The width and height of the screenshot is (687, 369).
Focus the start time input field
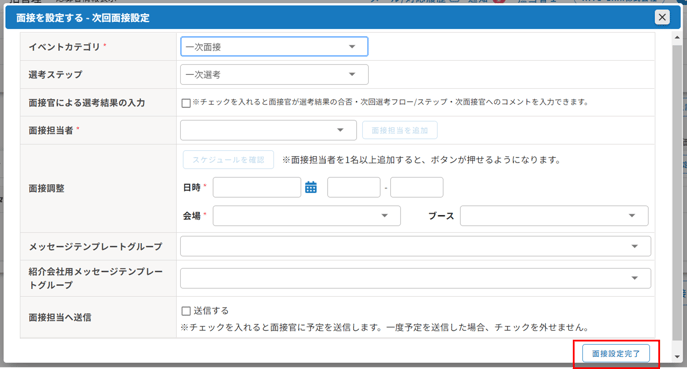click(354, 188)
